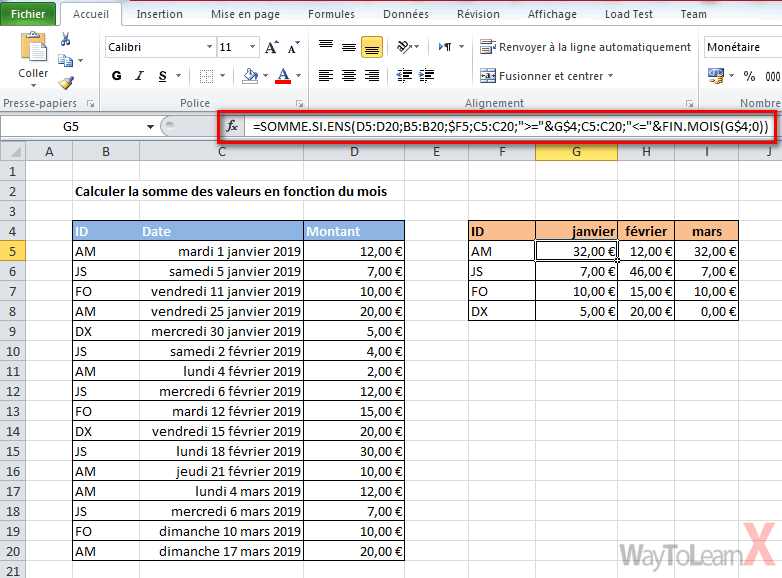Switch to the Révision tab
Viewport: 782px width, 578px height.
pos(478,14)
